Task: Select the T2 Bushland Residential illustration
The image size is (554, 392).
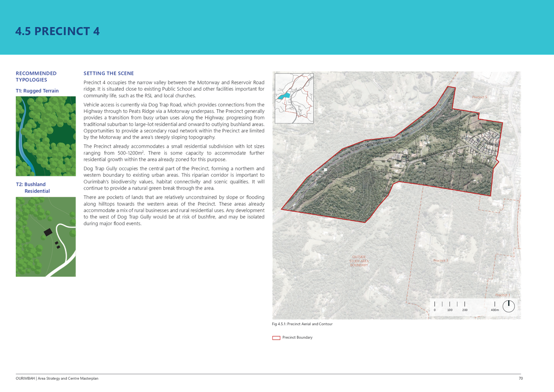Action: point(46,237)
